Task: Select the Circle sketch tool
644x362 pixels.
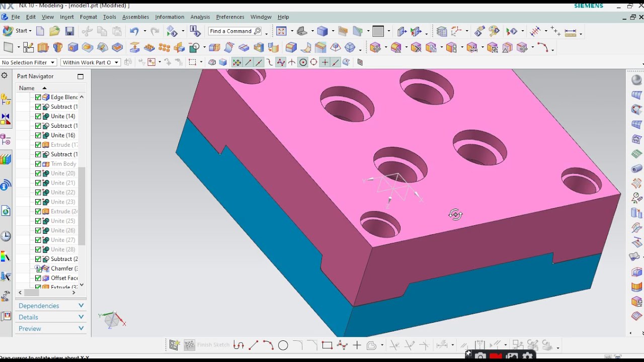Action: tap(283, 345)
